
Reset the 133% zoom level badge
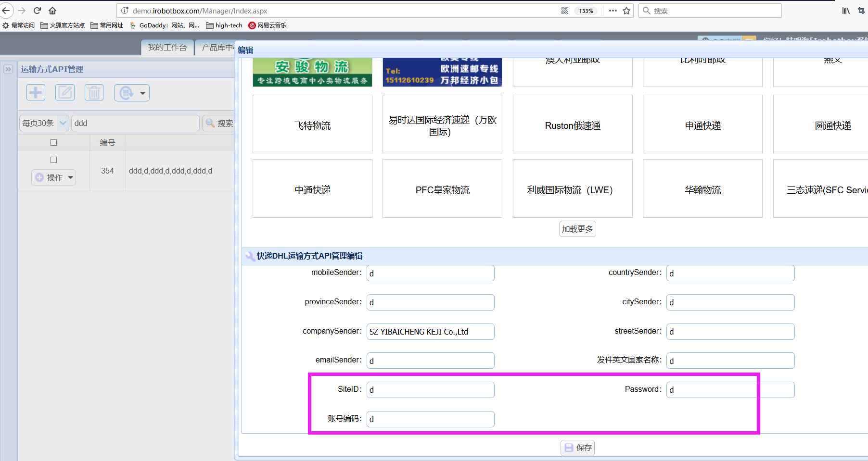click(586, 11)
